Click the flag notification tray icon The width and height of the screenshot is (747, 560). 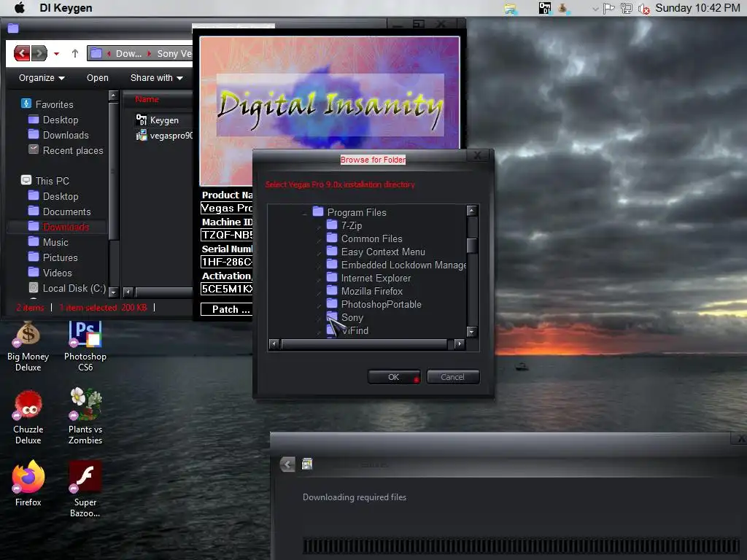[608, 9]
